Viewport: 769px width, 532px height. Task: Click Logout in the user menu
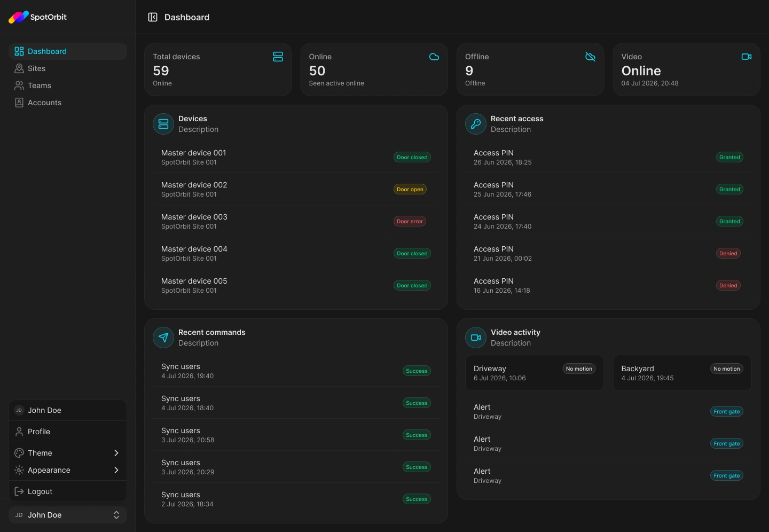click(x=68, y=491)
